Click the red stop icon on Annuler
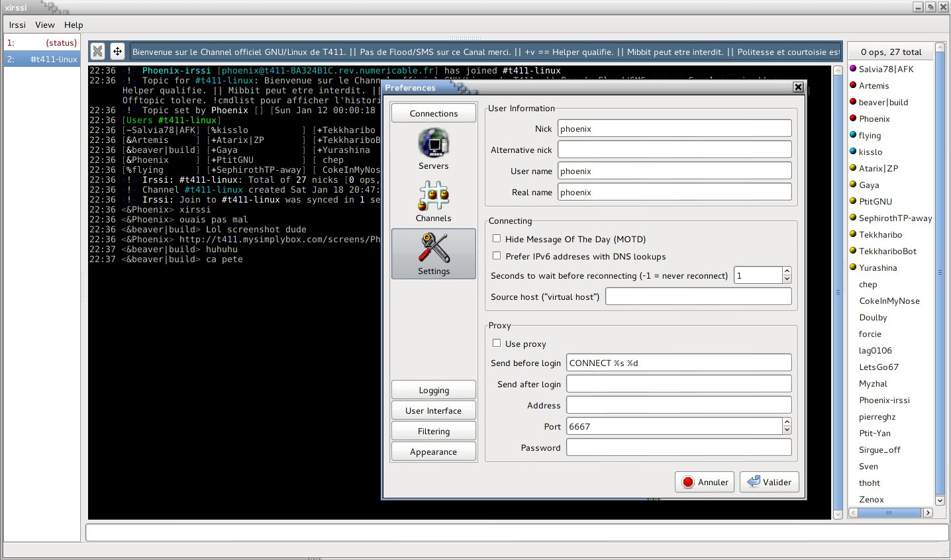The height and width of the screenshot is (560, 951). pos(688,482)
